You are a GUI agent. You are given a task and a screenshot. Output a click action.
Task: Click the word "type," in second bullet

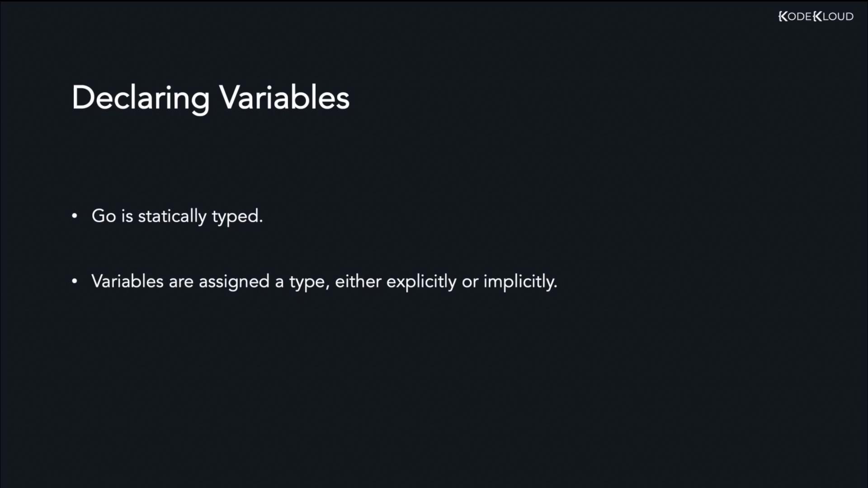pyautogui.click(x=309, y=282)
